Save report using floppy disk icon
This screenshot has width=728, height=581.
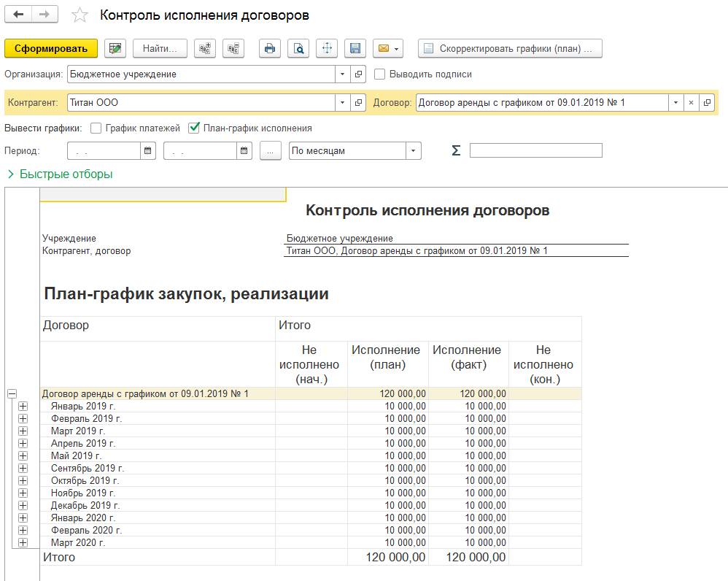pos(355,48)
